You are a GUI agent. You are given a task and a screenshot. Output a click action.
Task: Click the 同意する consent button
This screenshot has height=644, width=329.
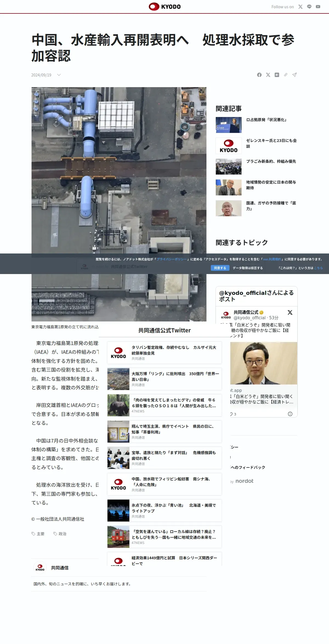220,268
